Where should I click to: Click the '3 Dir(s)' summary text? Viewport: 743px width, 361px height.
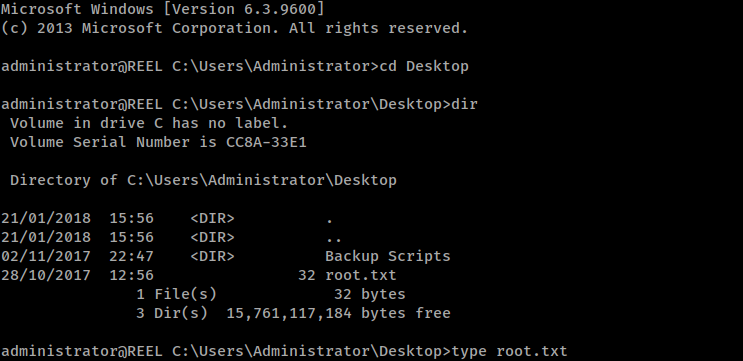(172, 314)
